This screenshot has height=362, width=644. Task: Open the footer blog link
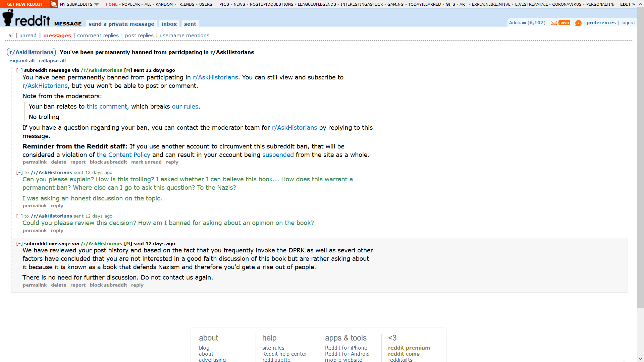coord(204,348)
